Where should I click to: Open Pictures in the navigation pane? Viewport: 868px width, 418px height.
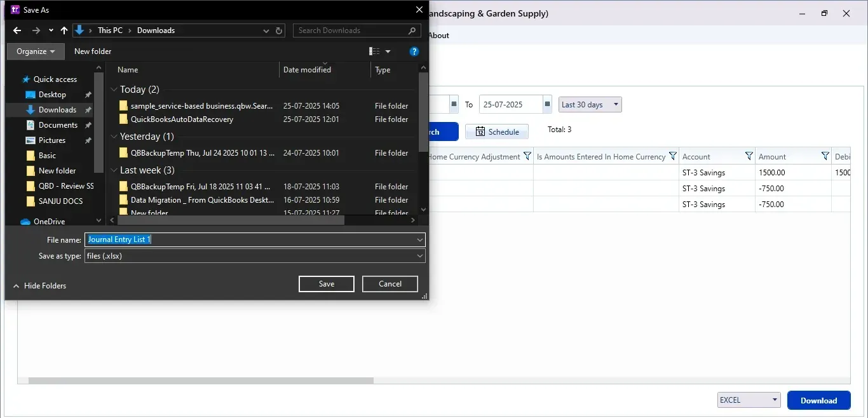(x=51, y=140)
